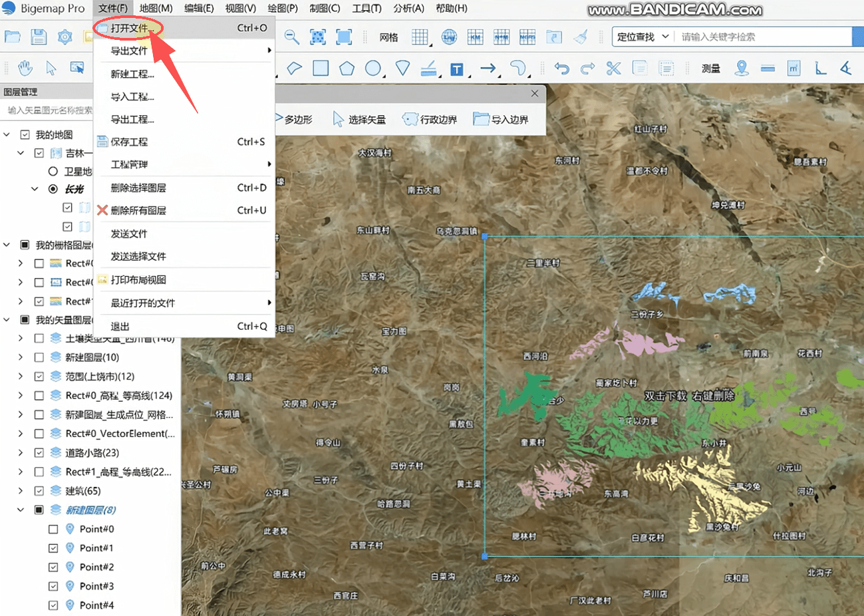Click the solid full extent frame icon
This screenshot has height=616, width=864.
point(344,37)
